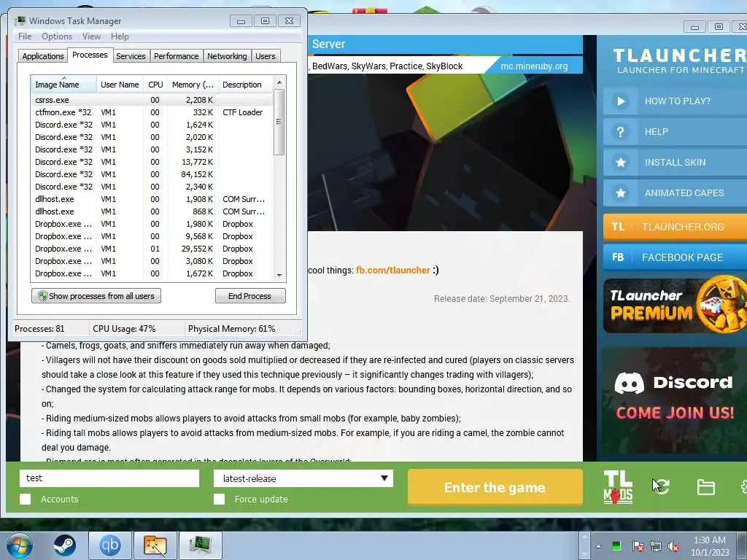Screen dimensions: 747x560
Task: Open the network tray icon
Action: point(656,546)
